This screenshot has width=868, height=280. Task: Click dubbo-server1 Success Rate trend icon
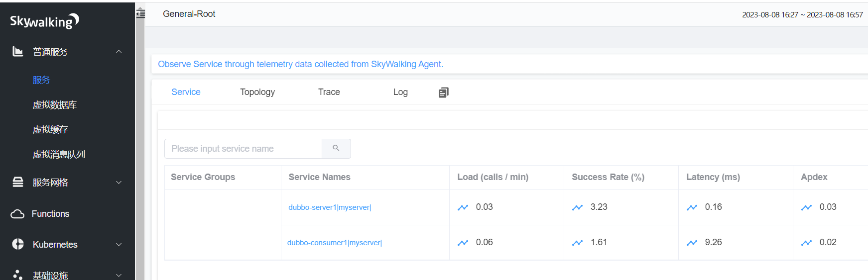577,207
